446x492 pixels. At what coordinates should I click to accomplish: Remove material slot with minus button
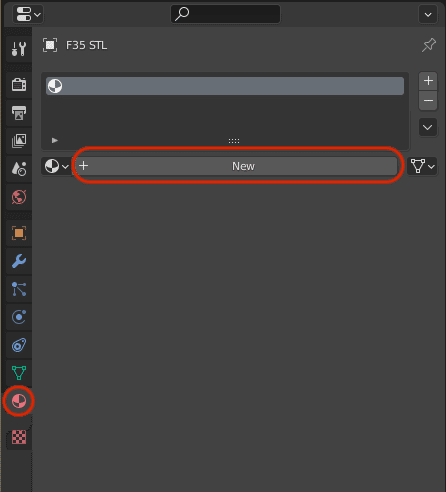click(428, 100)
